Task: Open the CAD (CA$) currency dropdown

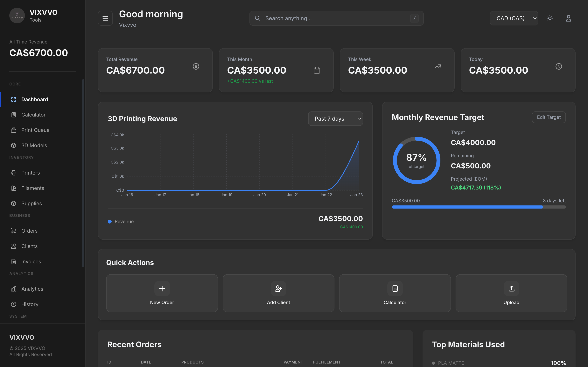Action: (x=514, y=18)
